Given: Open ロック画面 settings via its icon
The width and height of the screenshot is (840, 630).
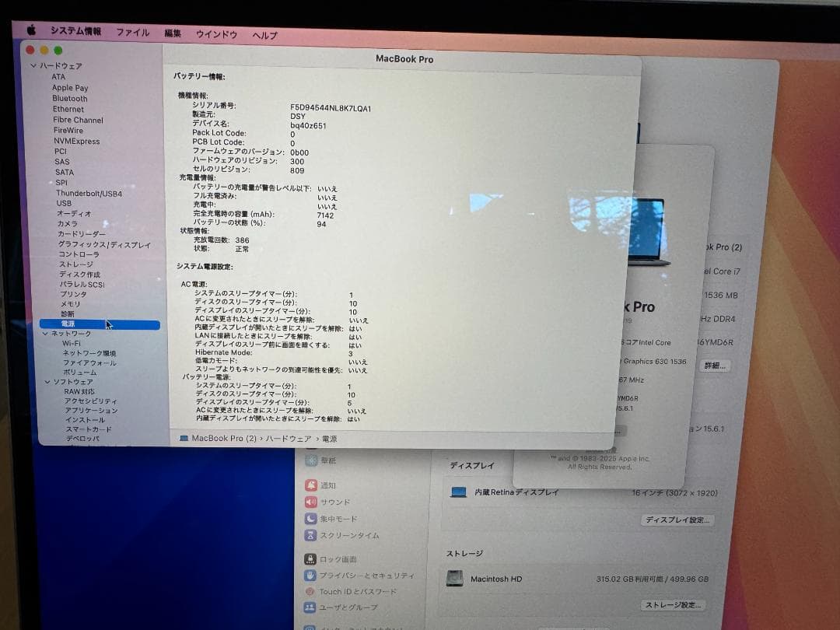Looking at the screenshot, I should [310, 558].
